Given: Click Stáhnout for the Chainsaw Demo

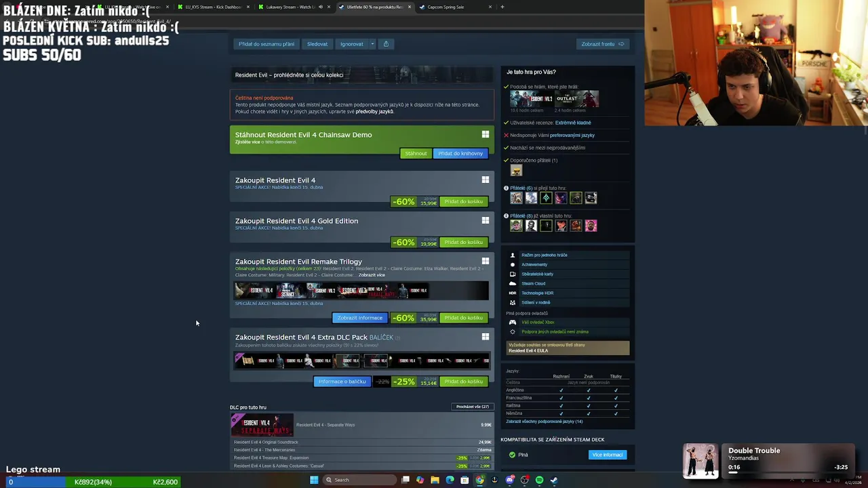Looking at the screenshot, I should coord(416,153).
